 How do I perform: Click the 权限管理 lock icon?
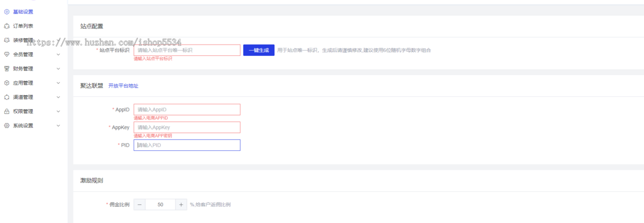[x=6, y=111]
